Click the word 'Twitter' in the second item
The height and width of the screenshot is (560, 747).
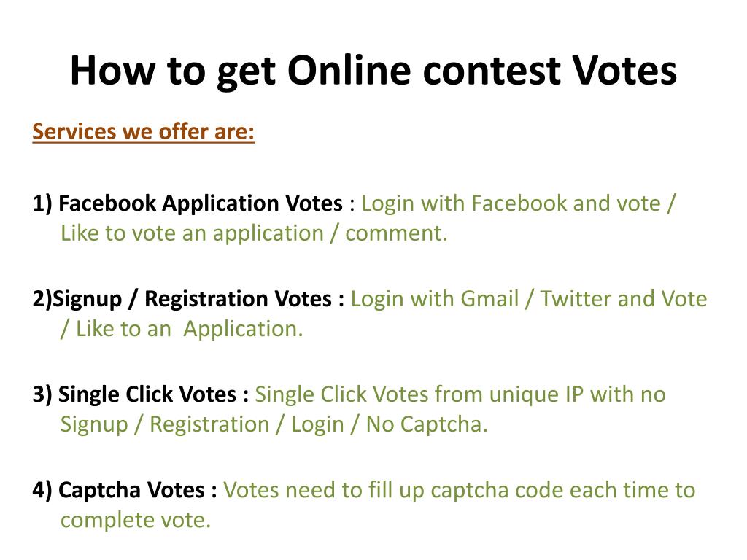(576, 299)
